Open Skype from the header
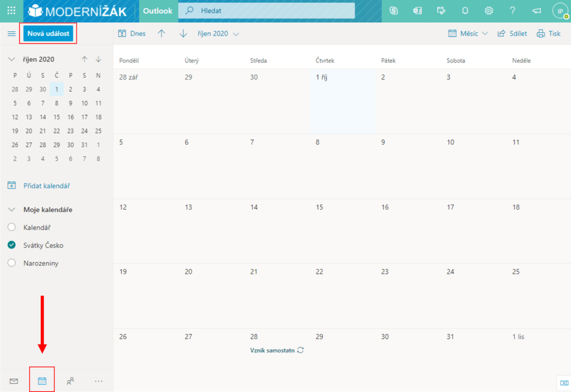The image size is (571, 392). (394, 11)
